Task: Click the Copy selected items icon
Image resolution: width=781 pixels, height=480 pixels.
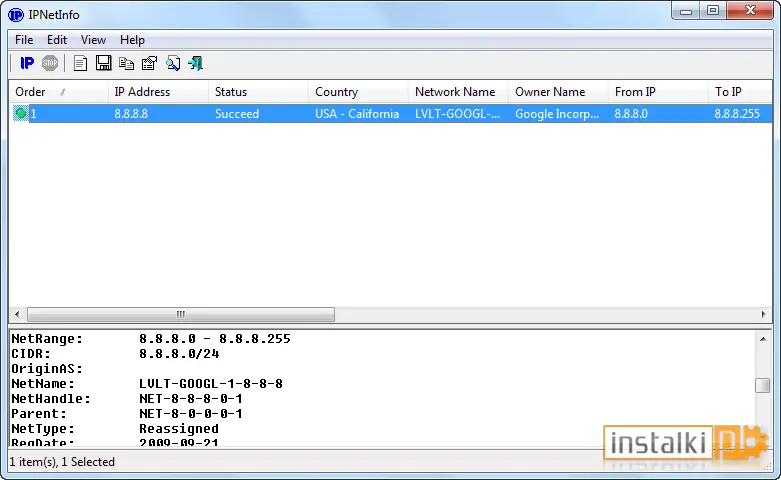Action: pyautogui.click(x=127, y=63)
